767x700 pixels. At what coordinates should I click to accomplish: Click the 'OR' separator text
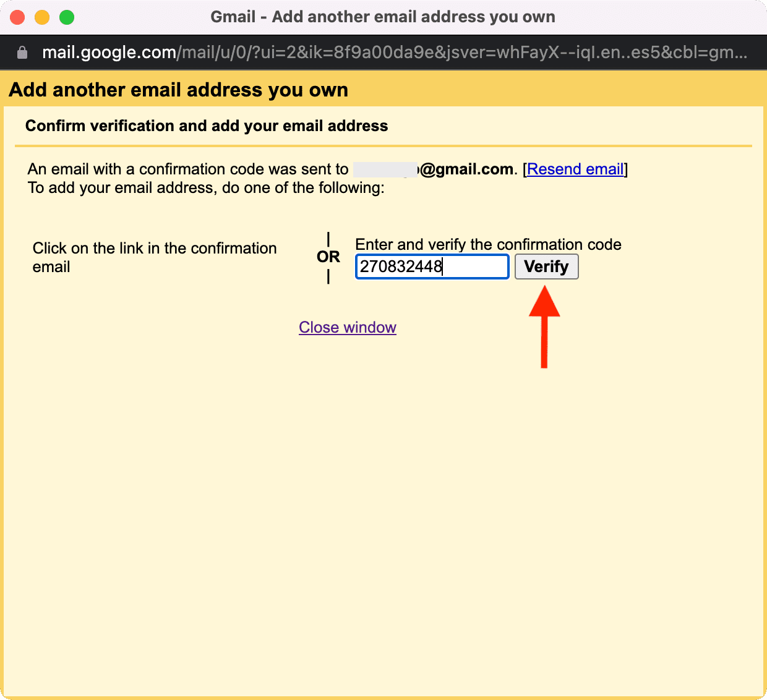coord(328,257)
